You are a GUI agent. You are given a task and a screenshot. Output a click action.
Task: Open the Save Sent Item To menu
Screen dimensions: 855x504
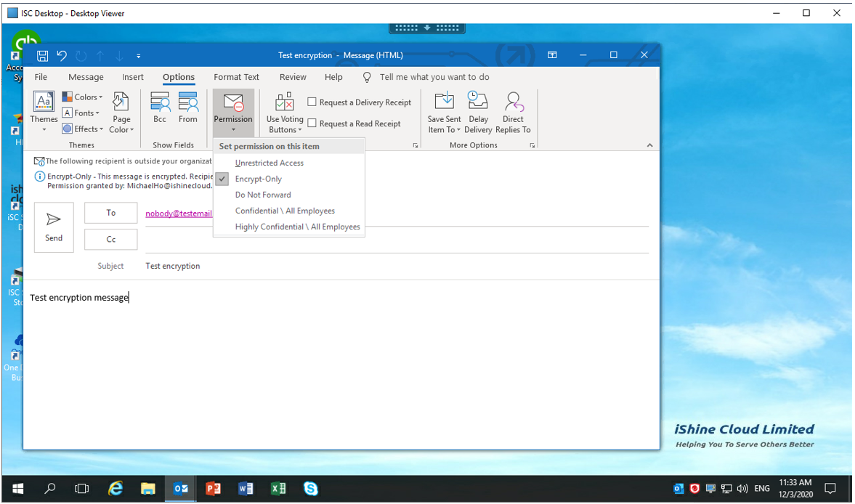pyautogui.click(x=445, y=113)
